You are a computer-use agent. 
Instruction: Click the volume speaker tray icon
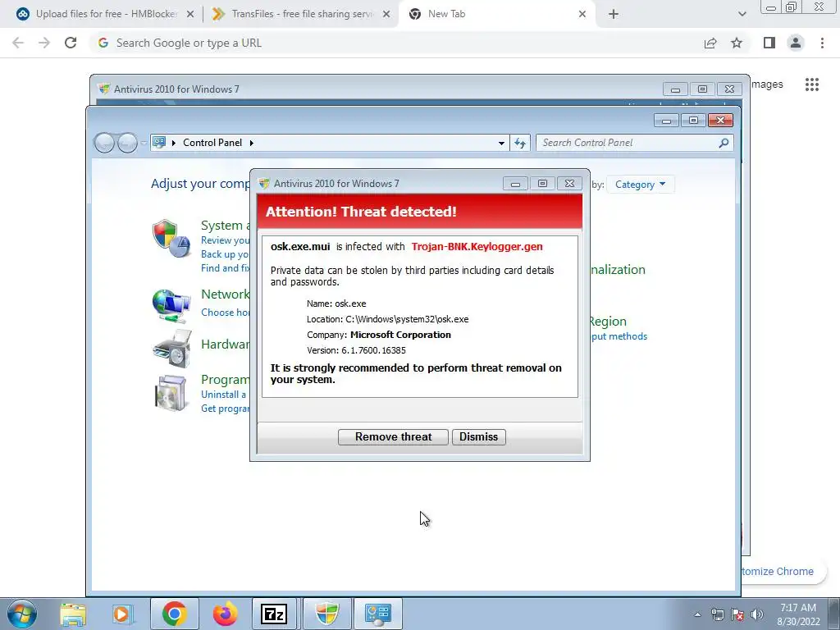[756, 614]
